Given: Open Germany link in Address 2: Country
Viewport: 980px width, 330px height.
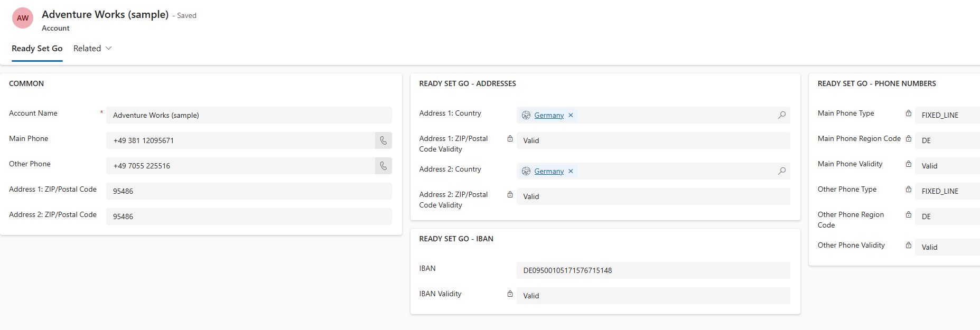Looking at the screenshot, I should coord(549,171).
